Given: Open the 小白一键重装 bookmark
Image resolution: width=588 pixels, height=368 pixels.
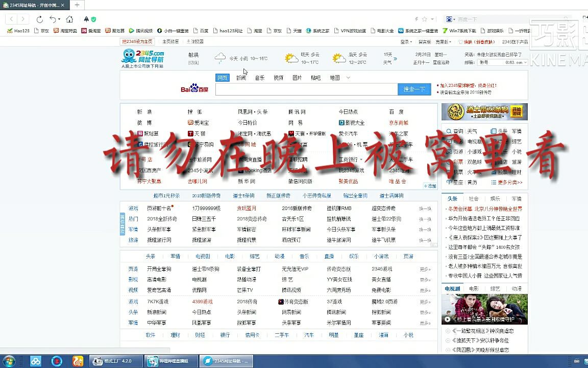Looking at the screenshot, I should [x=173, y=31].
